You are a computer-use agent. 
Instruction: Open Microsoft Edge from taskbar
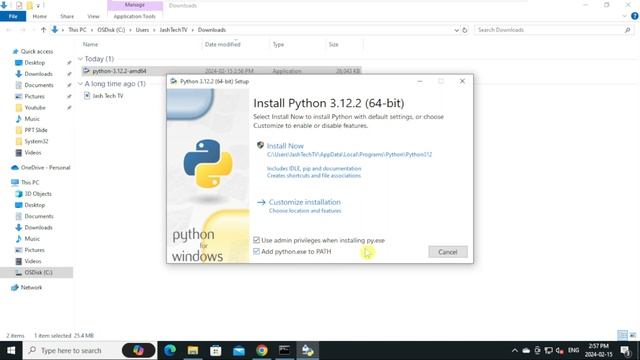[x=170, y=350]
